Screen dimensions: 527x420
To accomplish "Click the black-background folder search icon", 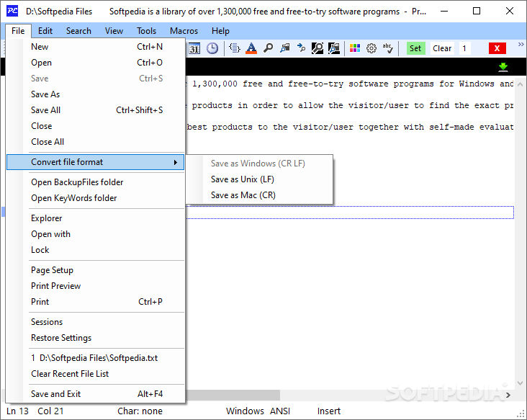I will point(334,48).
